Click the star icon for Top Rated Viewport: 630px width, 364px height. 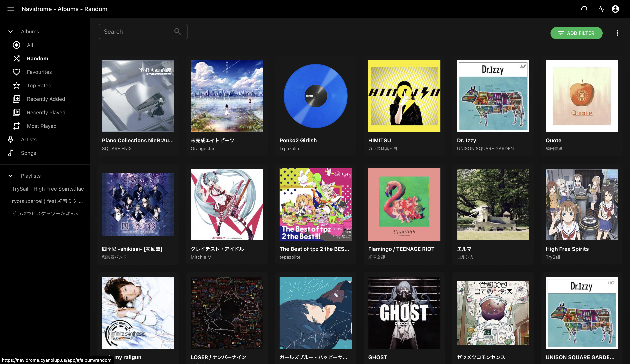[16, 85]
